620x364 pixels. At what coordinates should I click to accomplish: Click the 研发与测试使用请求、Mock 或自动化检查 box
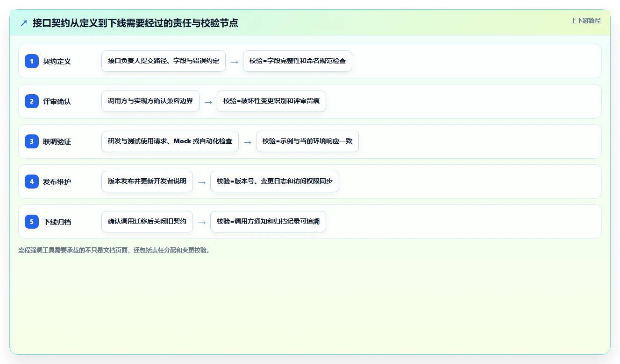[x=170, y=141]
